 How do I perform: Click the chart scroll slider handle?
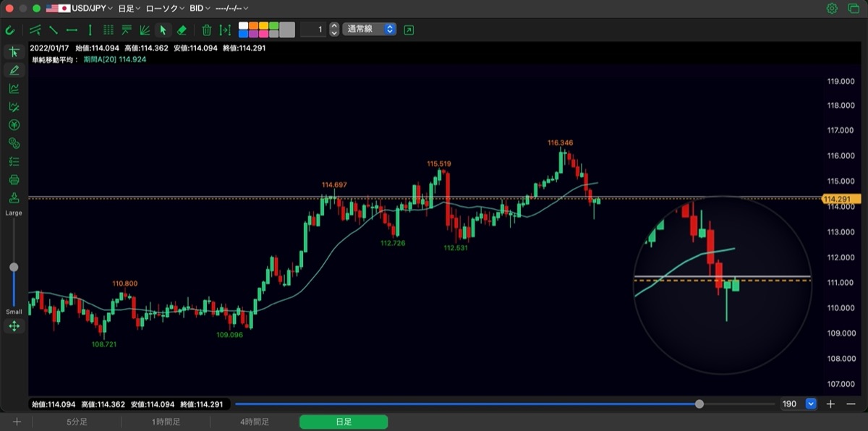[699, 404]
